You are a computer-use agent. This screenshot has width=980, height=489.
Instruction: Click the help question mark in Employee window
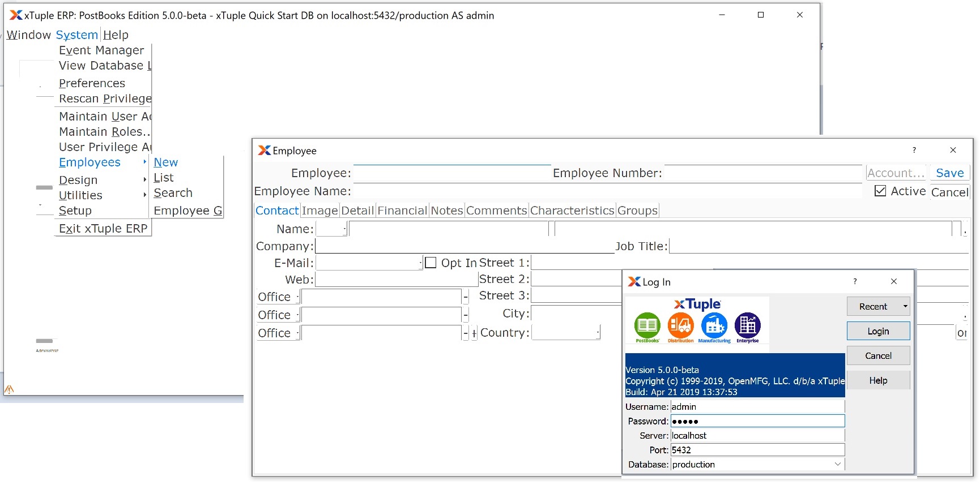pos(914,150)
